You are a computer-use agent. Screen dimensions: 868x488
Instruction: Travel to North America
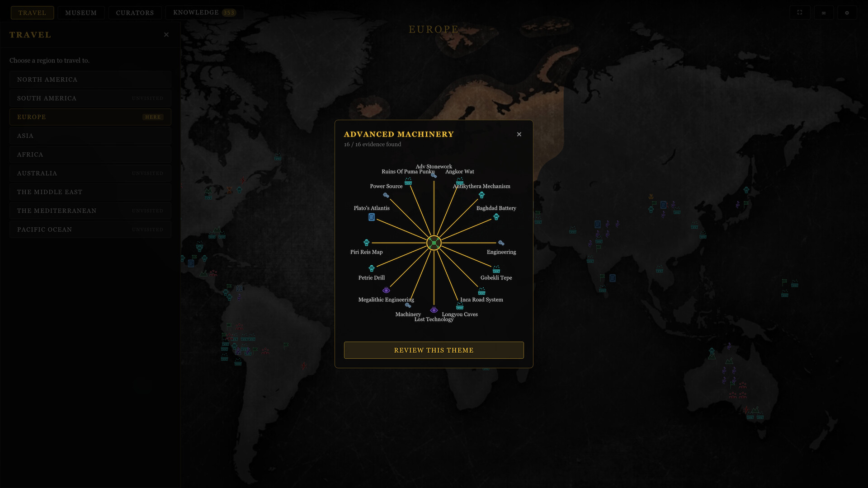pyautogui.click(x=90, y=80)
